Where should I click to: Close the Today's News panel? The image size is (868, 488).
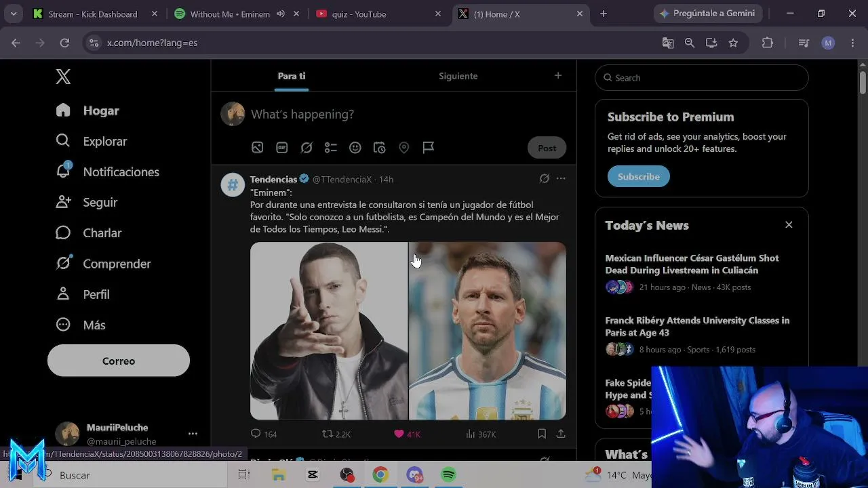pos(789,225)
